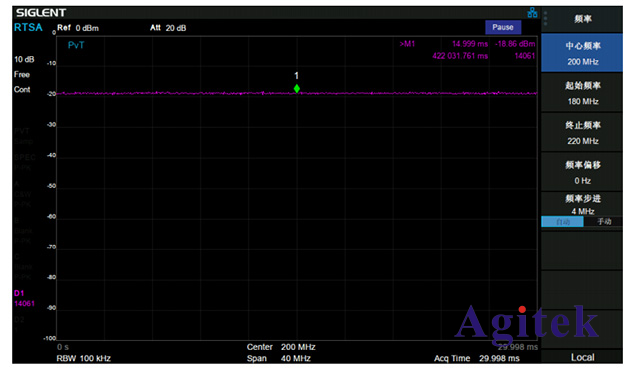
Task: Click the Acq Time 29.998 ms readout
Action: point(477,358)
